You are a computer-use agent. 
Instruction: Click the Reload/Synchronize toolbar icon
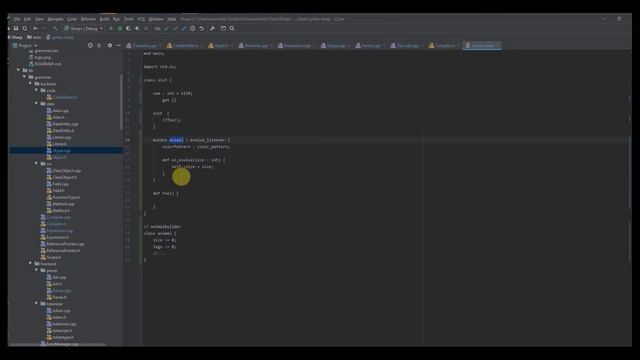25,29
